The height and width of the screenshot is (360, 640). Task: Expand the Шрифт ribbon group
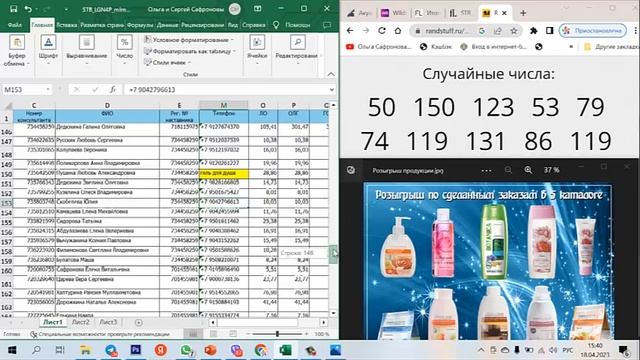coord(48,51)
